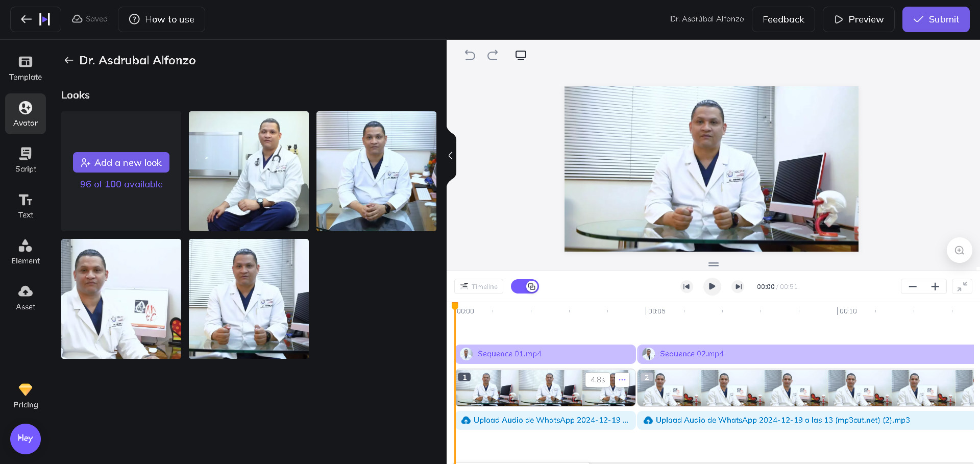
Task: Click the redo arrow icon
Action: [493, 55]
